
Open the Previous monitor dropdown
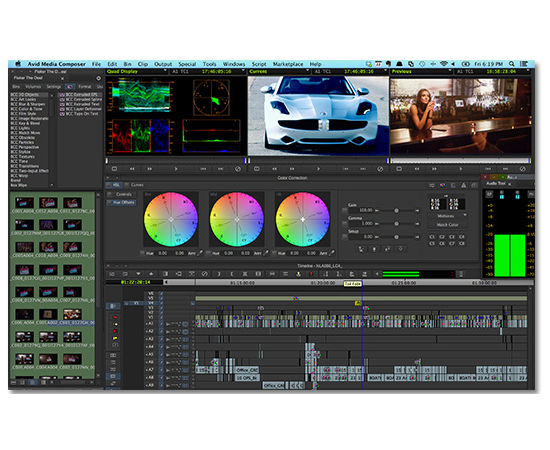(449, 71)
